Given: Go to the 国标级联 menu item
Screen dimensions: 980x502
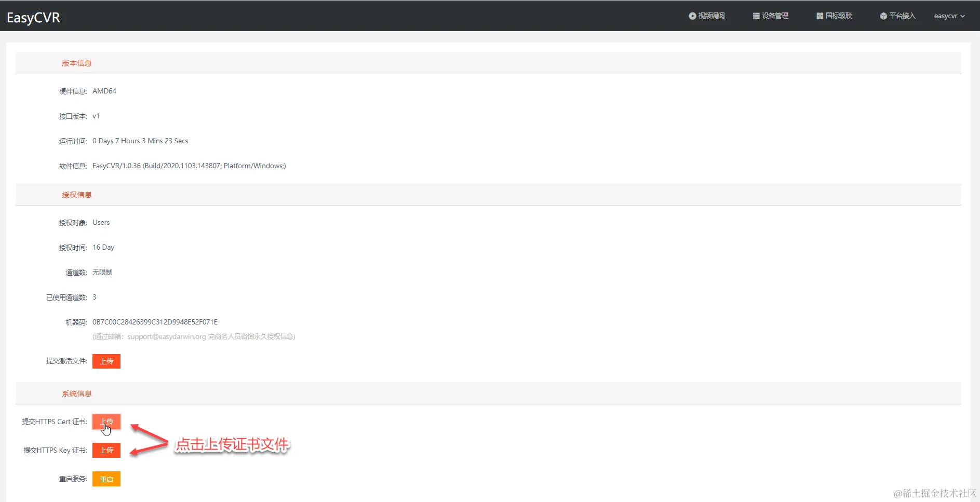Looking at the screenshot, I should click(x=835, y=16).
